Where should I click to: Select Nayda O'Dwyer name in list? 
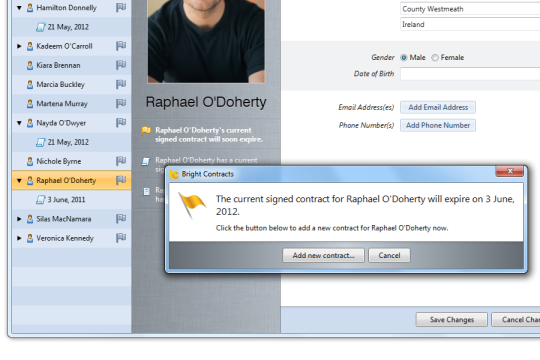(x=61, y=123)
